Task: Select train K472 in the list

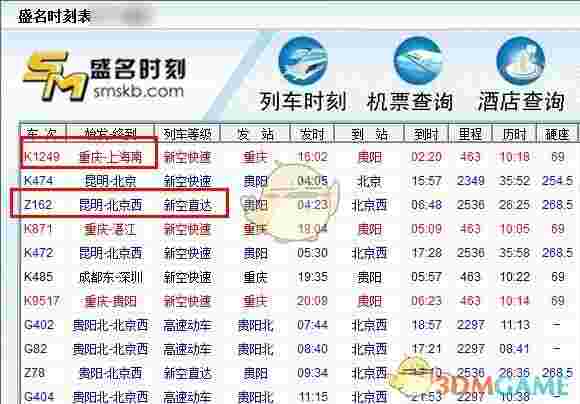Action: click(38, 253)
